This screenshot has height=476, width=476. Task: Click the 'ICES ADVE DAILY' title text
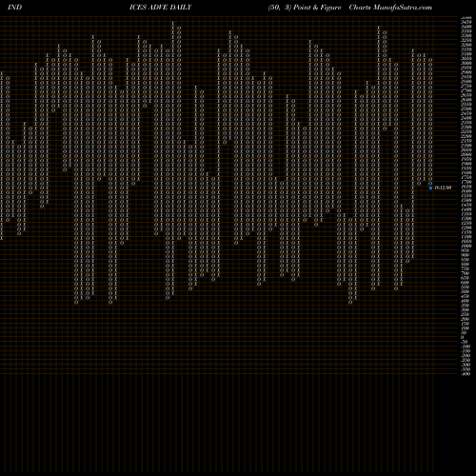point(161,8)
